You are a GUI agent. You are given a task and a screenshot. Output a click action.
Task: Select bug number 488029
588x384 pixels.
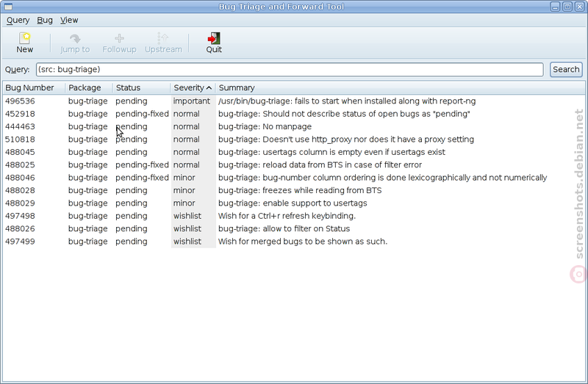20,203
